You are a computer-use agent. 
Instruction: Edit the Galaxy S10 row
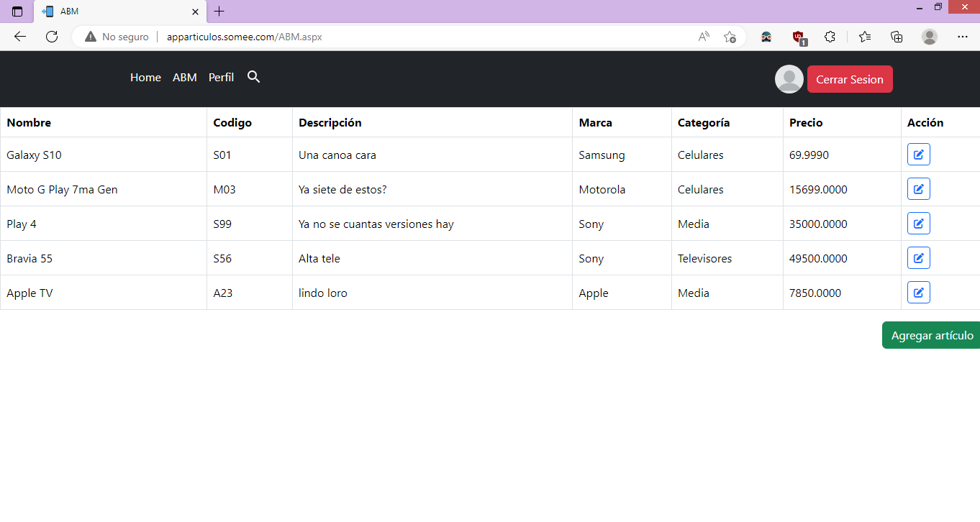[x=919, y=155]
